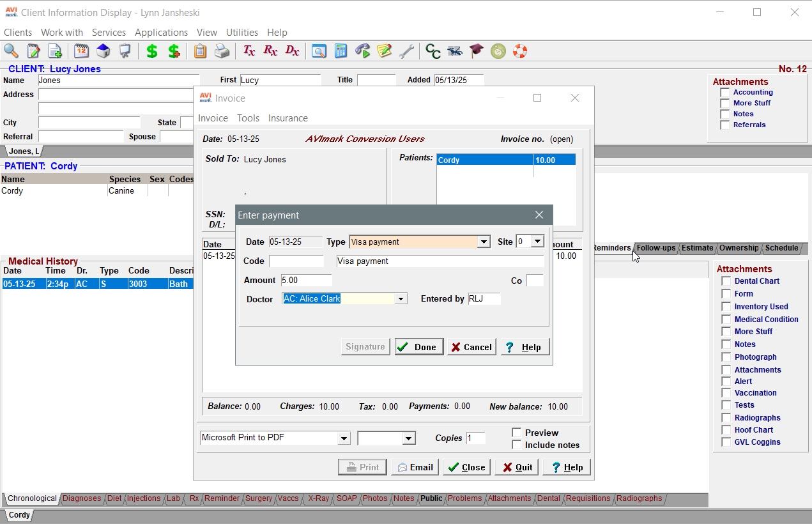This screenshot has height=524, width=812.
Task: Click the notepad with pencil edit icon
Action: click(33, 51)
